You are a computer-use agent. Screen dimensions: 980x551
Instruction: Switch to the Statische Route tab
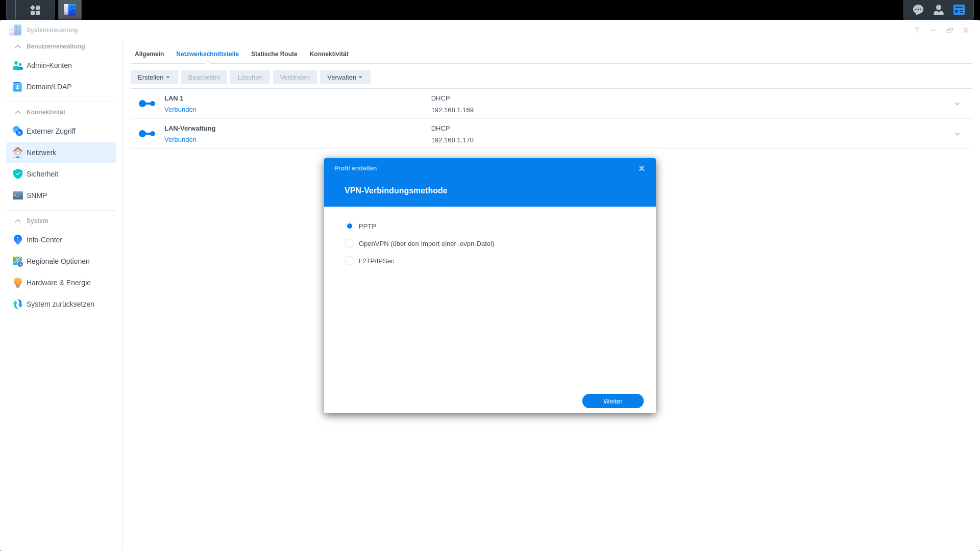(274, 54)
